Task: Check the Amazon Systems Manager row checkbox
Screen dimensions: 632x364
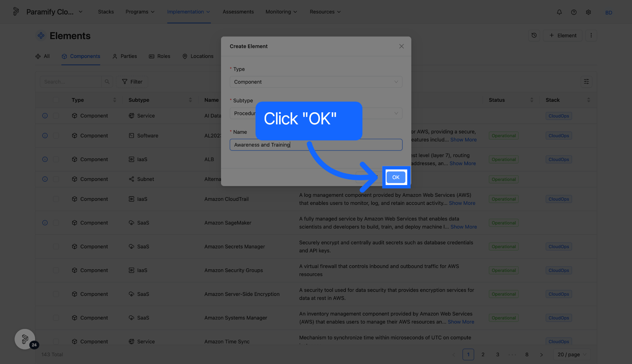Action: (x=56, y=318)
